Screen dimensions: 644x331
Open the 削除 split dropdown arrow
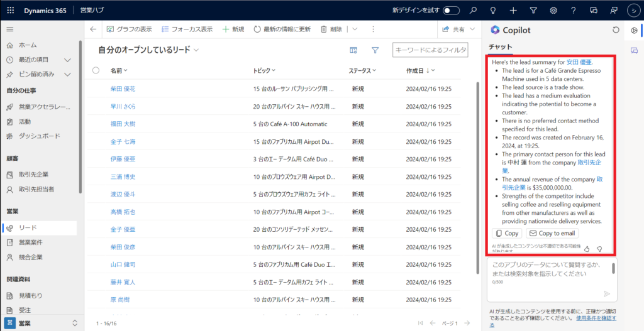pyautogui.click(x=355, y=29)
